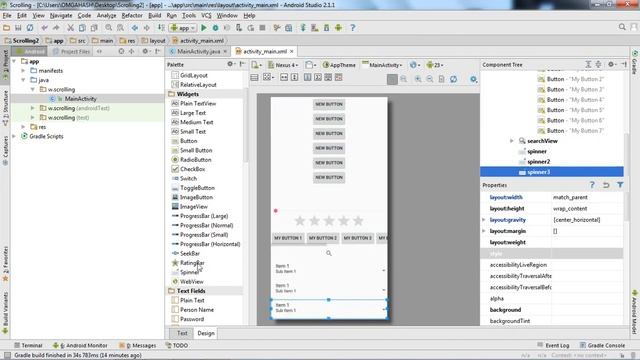The height and width of the screenshot is (360, 640).
Task: Open API level 23 dropdown
Action: [x=435, y=65]
